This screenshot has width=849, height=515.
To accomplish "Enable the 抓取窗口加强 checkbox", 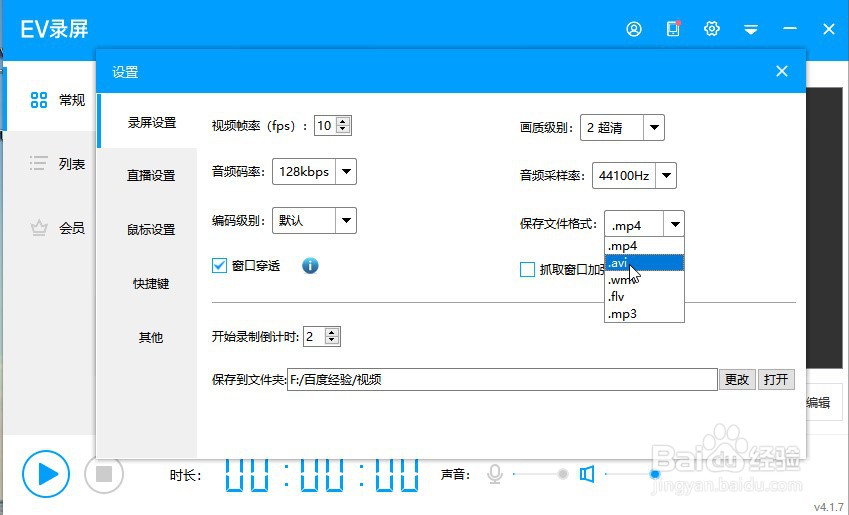I will point(527,269).
